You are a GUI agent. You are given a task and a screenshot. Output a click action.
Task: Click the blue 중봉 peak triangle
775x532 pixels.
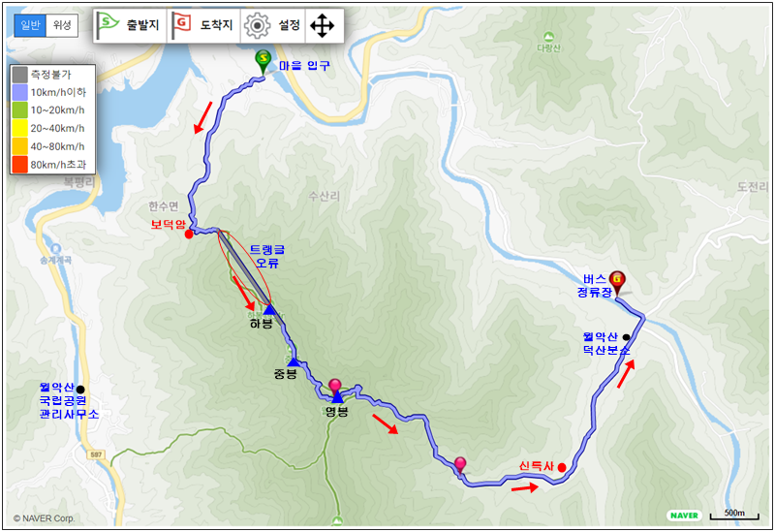(294, 361)
